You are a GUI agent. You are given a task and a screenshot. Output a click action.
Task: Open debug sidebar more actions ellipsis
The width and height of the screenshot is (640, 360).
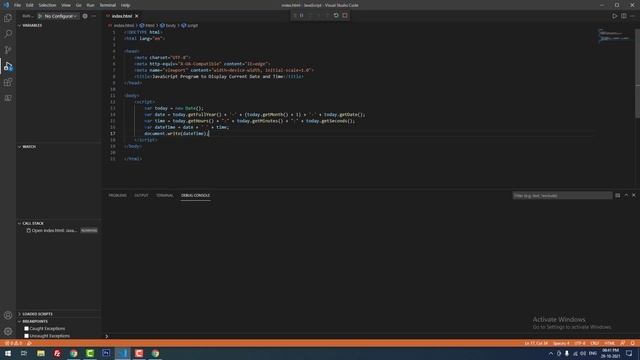point(94,16)
